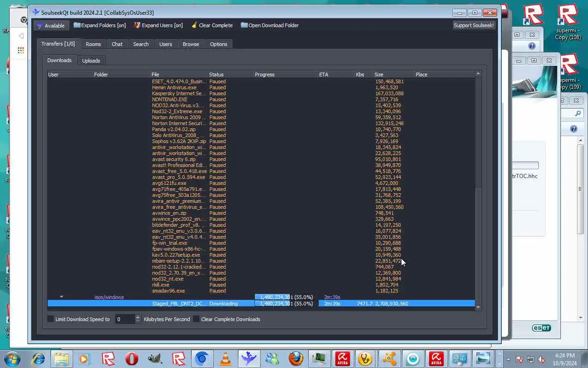This screenshot has width=588, height=368.
Task: Sort by the Progress column header
Action: click(286, 75)
